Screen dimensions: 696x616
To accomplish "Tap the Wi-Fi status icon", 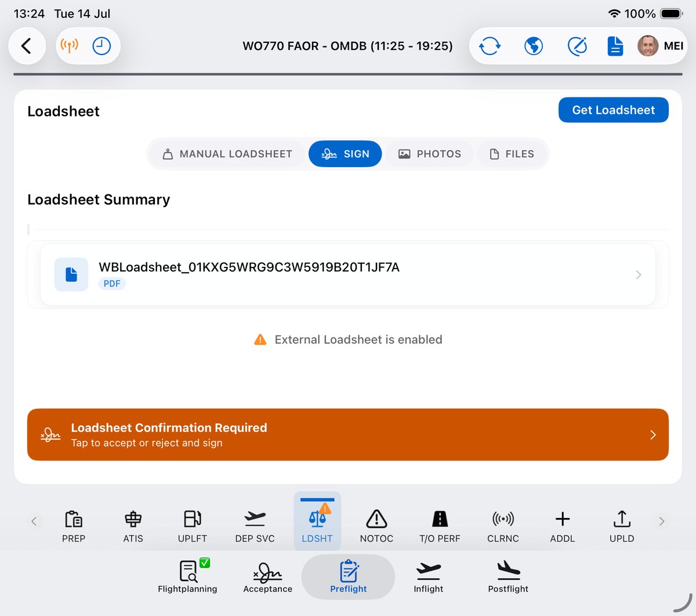I will (614, 13).
